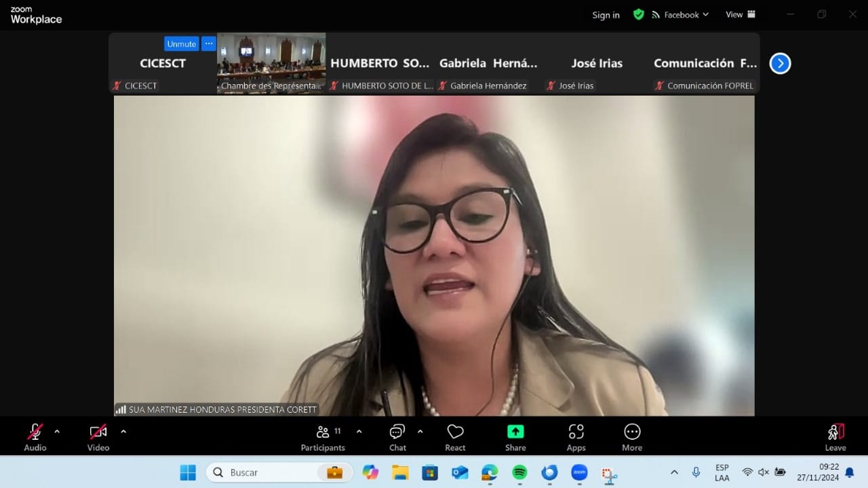The height and width of the screenshot is (488, 868).
Task: Switch the ESP LAA input language
Action: [x=722, y=473]
